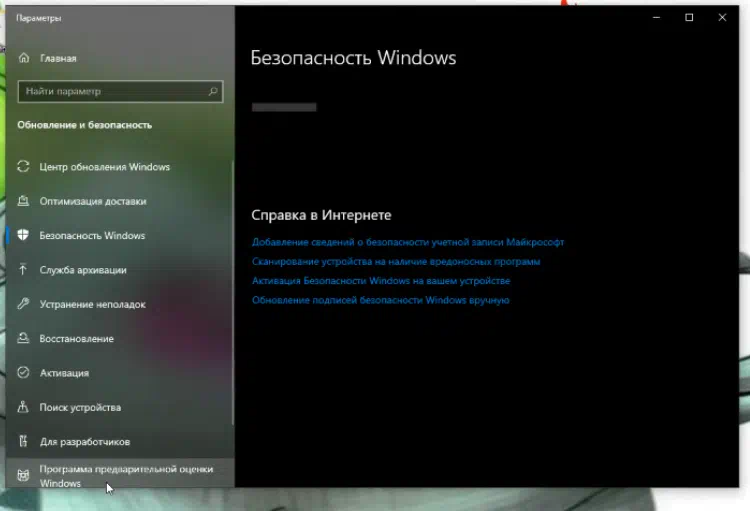Open link Обновление подписей безопасности Windows вручную
This screenshot has width=750, height=511.
click(x=380, y=300)
